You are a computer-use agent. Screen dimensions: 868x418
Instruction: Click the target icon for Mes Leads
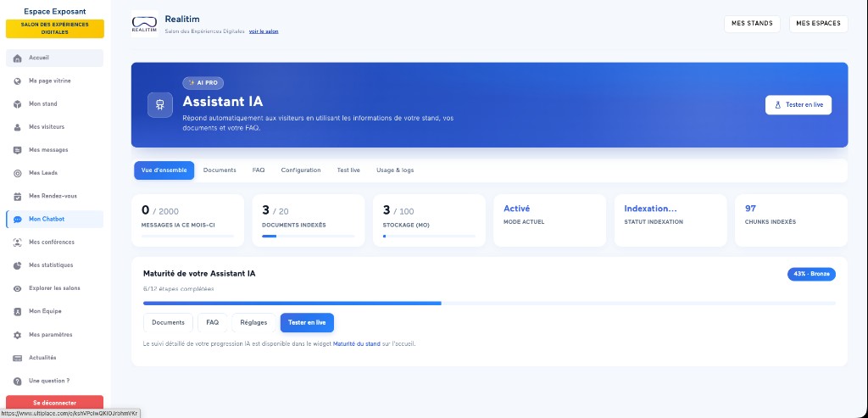17,173
